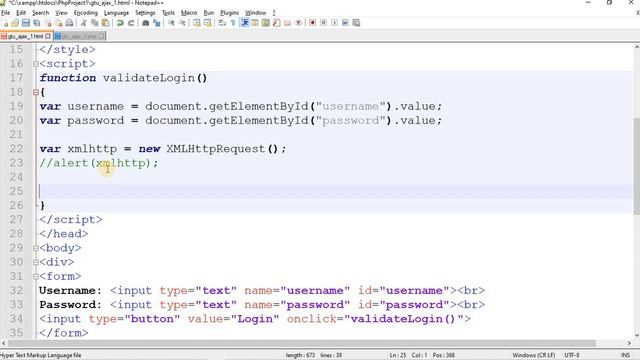Open the Run menu
Viewport: 640px width, 360px height.
point(209,13)
